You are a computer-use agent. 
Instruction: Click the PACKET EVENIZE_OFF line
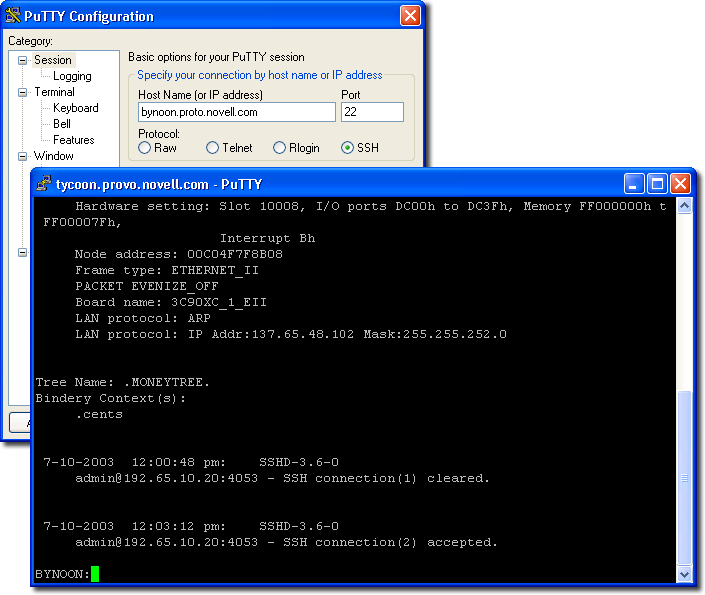[147, 286]
